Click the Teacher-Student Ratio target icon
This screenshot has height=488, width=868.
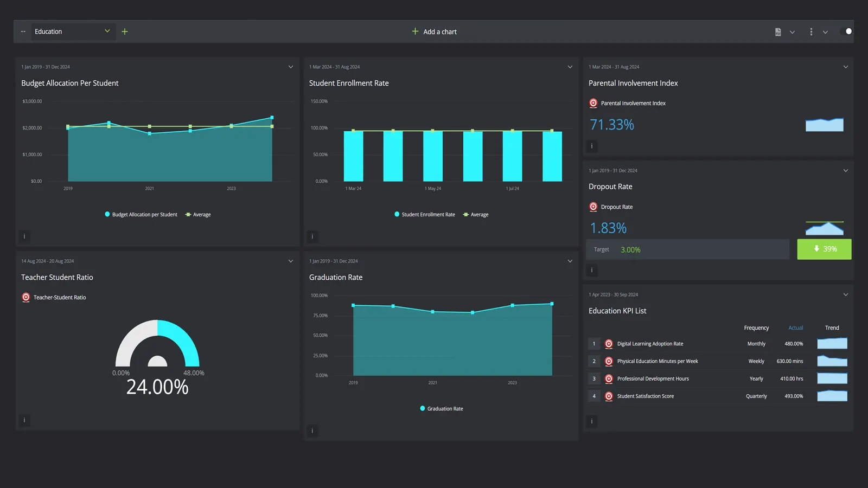[25, 297]
